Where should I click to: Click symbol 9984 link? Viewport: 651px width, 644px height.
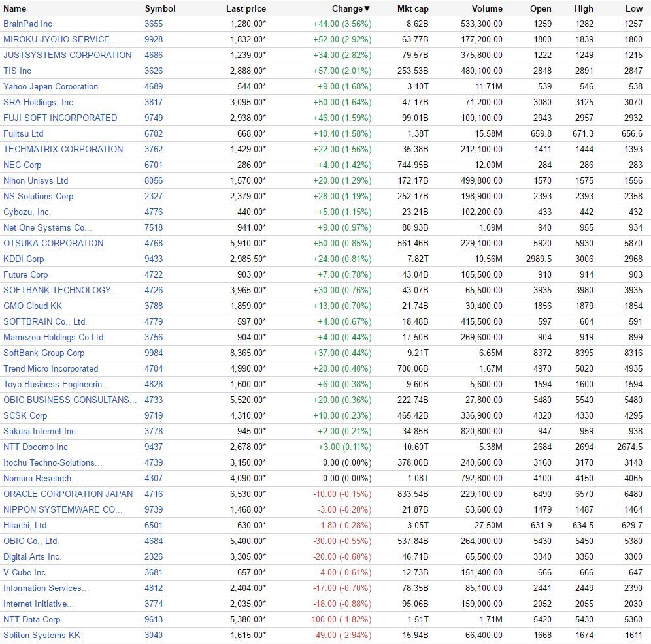pyautogui.click(x=154, y=353)
